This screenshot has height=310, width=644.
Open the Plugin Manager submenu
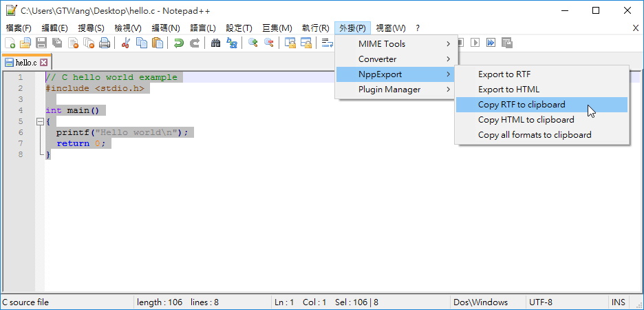click(x=396, y=90)
